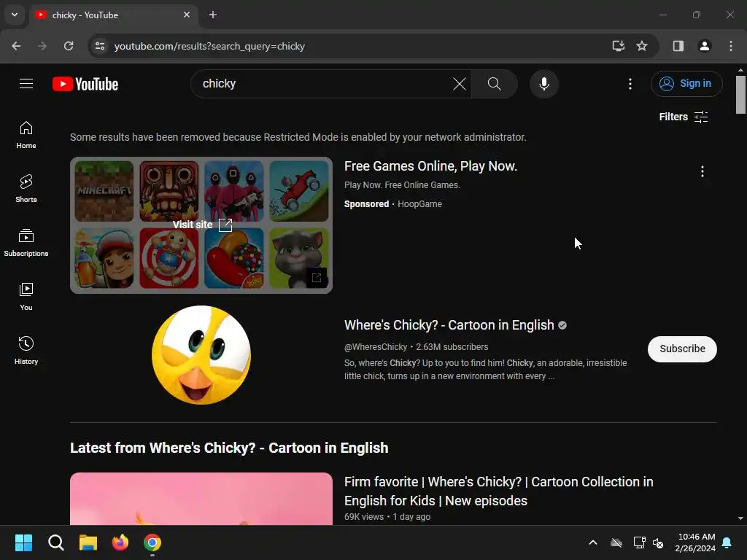Toggle the Chrome side panel

[x=678, y=46]
